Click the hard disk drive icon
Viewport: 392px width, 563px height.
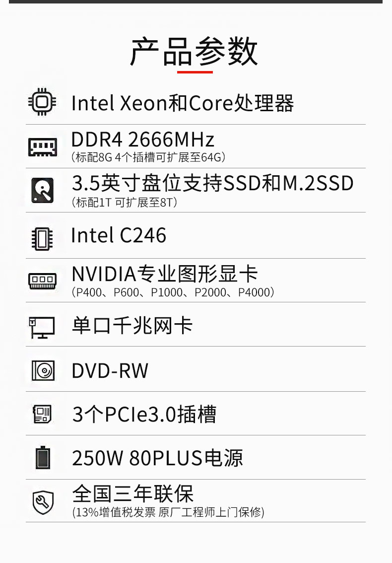coord(42,191)
